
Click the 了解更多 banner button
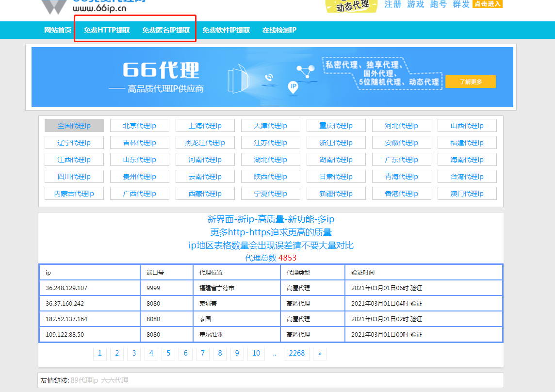[471, 82]
